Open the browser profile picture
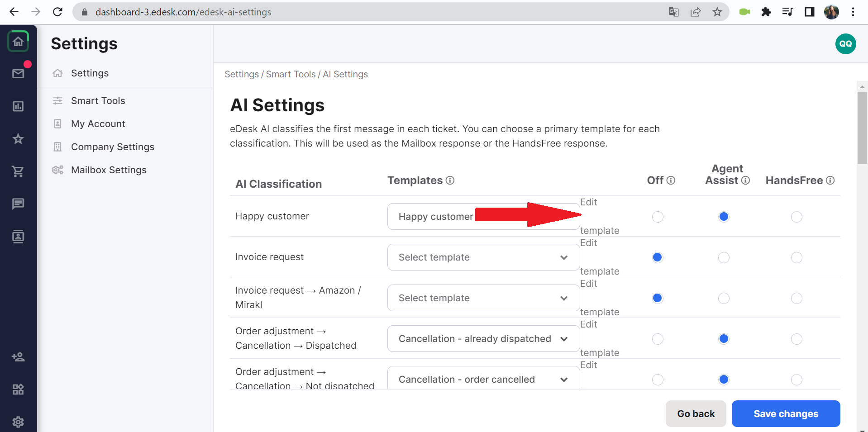Screen dimensions: 868x432 (x=831, y=12)
